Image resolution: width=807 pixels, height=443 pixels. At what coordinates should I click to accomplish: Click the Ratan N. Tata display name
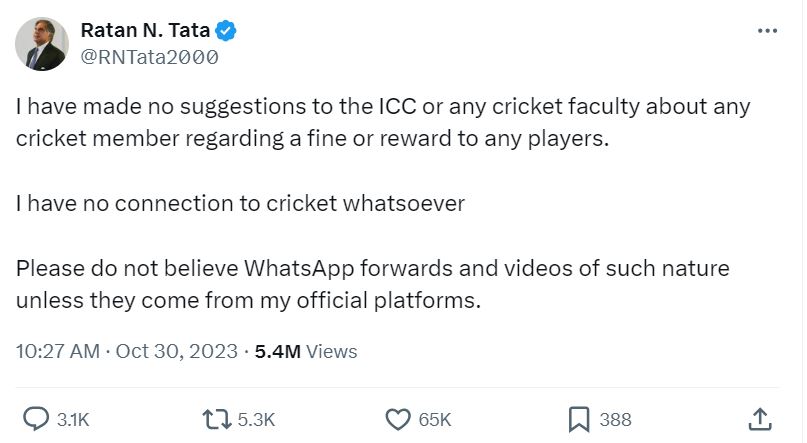pos(156,31)
